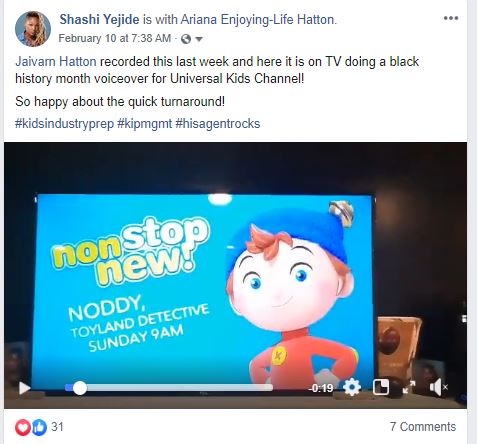
Task: Toggle picture-in-picture video mode icon
Action: (380, 387)
